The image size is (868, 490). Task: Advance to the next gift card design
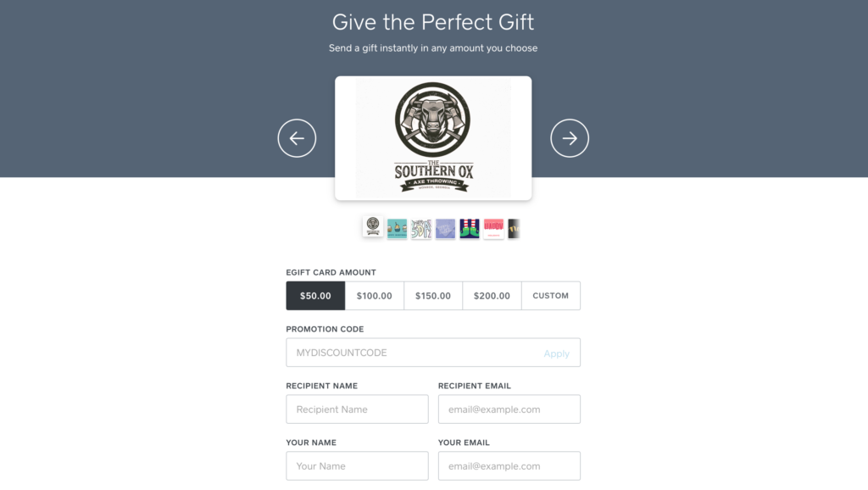(x=569, y=138)
